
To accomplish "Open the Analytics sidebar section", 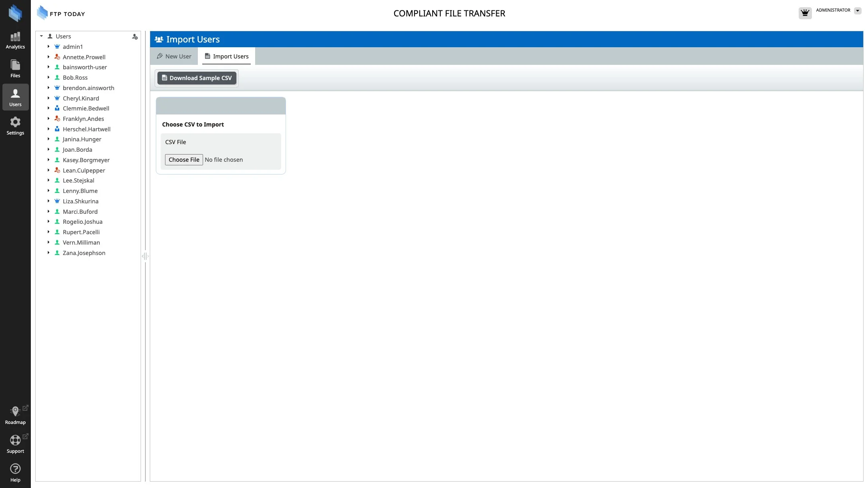I will coord(15,40).
